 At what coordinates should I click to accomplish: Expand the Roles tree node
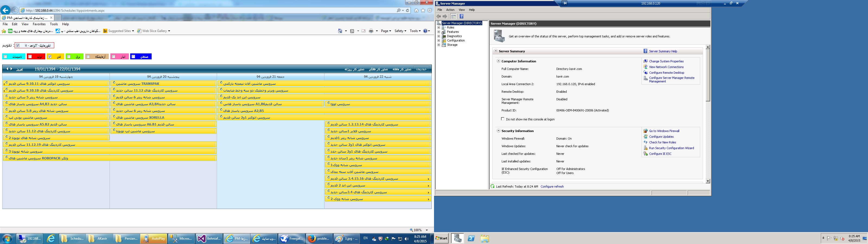coord(439,28)
